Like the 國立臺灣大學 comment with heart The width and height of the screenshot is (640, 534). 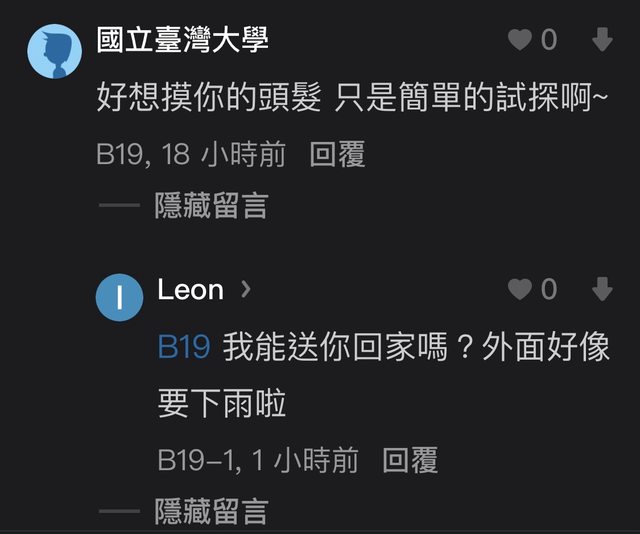click(x=520, y=40)
